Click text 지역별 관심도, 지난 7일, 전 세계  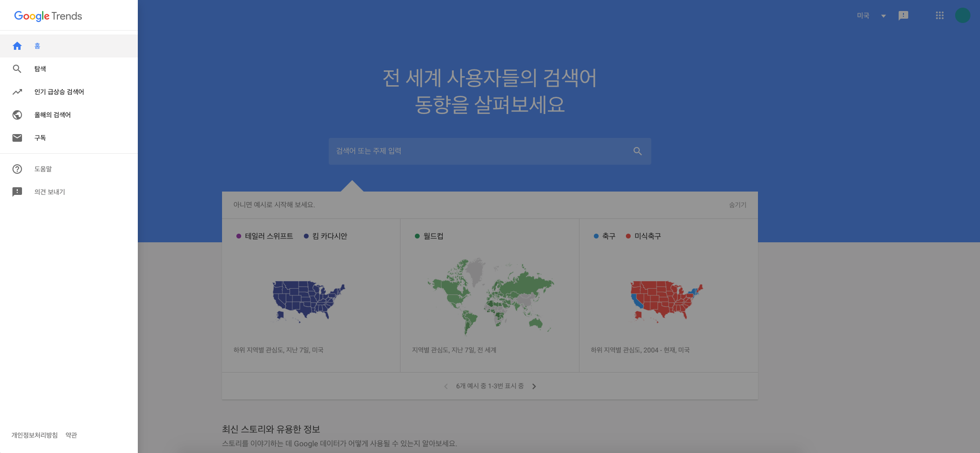tap(454, 350)
